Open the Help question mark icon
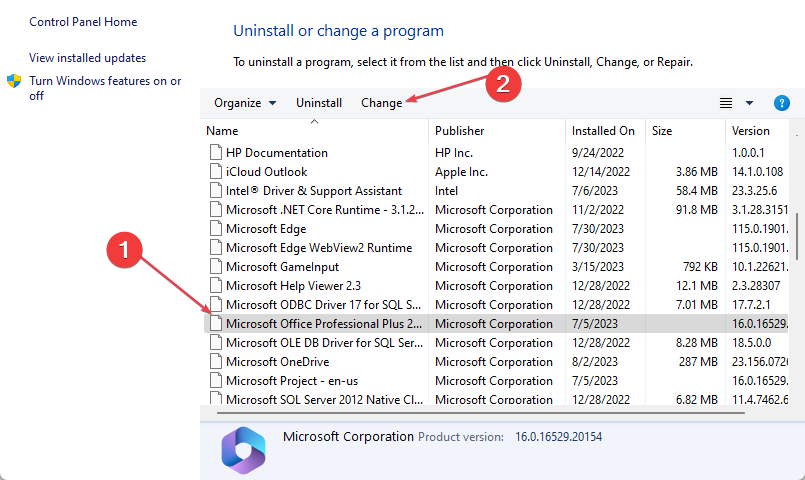The image size is (805, 480). click(x=781, y=103)
